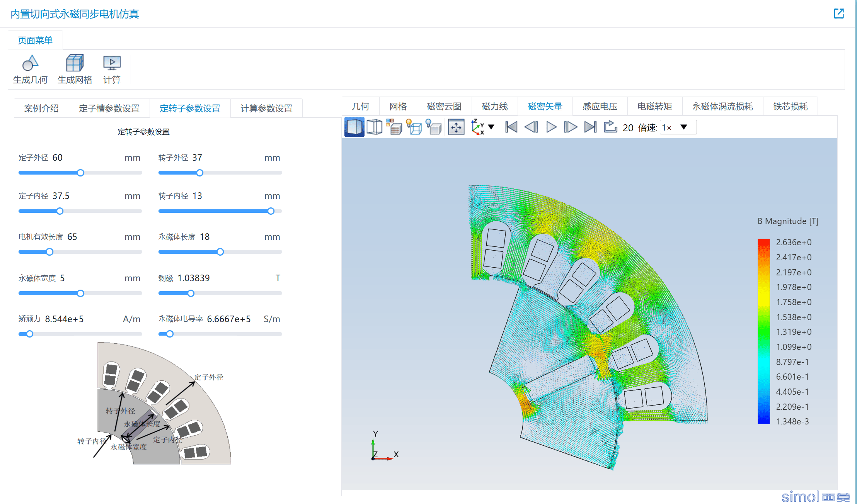Viewport: 857px width, 504px height.
Task: Click the 定子内径 value 37.5
Action: pos(61,196)
